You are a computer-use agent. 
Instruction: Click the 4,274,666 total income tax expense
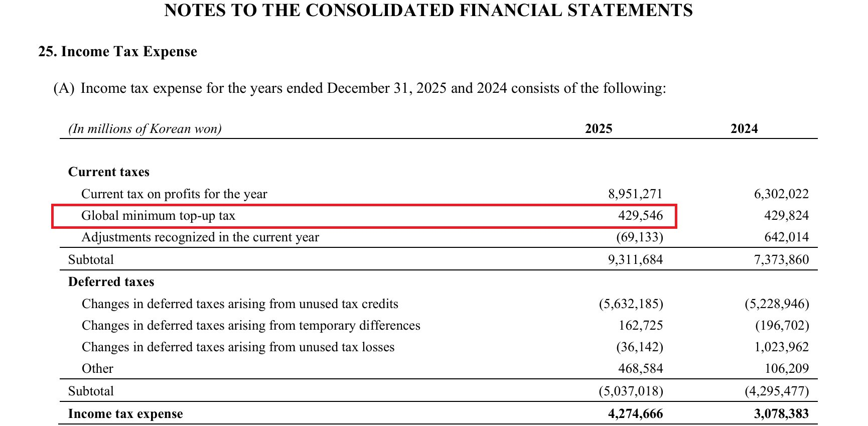pyautogui.click(x=635, y=414)
